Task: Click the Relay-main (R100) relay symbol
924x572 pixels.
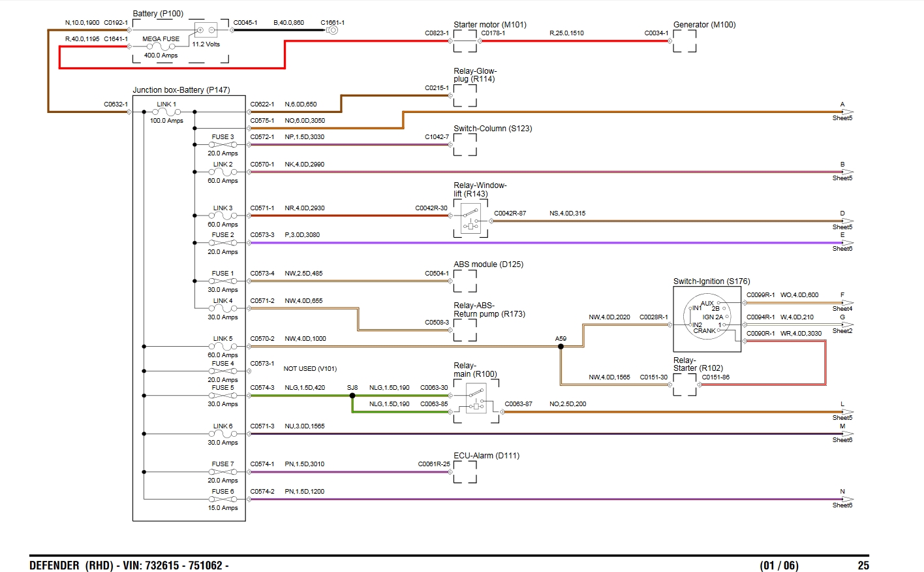Action: tap(476, 398)
